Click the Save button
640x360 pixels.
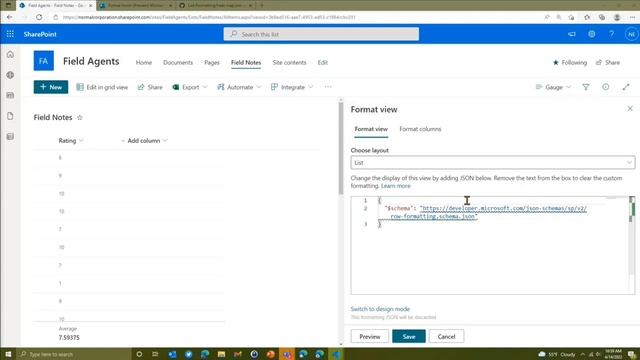[409, 336]
